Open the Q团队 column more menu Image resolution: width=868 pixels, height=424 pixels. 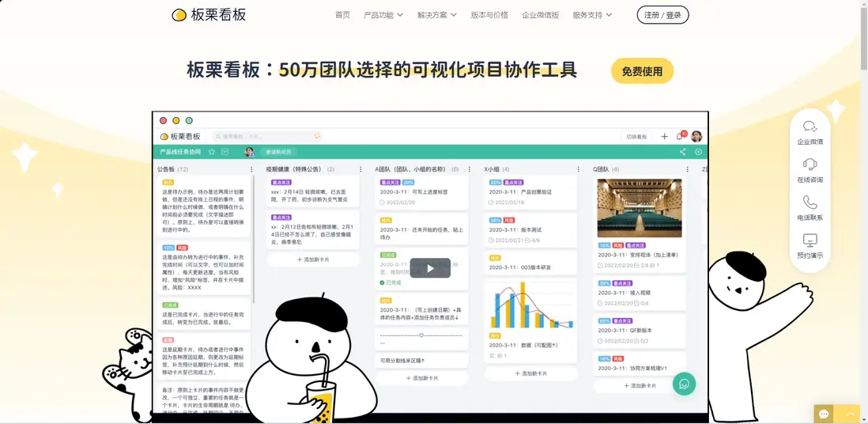pyautogui.click(x=687, y=169)
